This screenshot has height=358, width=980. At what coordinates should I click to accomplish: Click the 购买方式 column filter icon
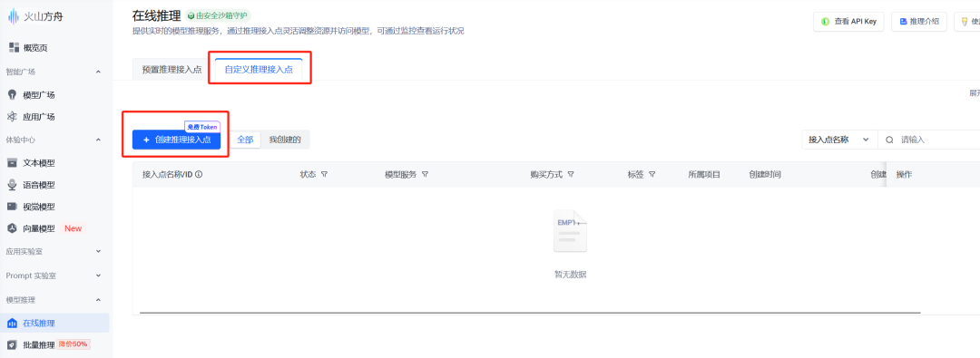571,175
